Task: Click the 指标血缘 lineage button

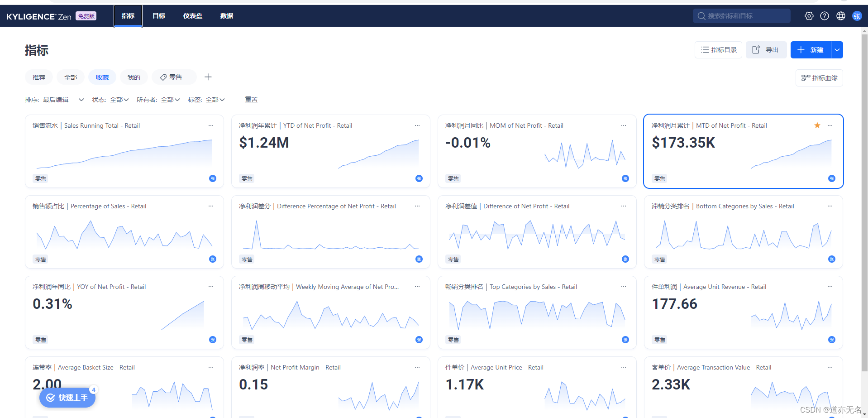Action: click(x=819, y=78)
